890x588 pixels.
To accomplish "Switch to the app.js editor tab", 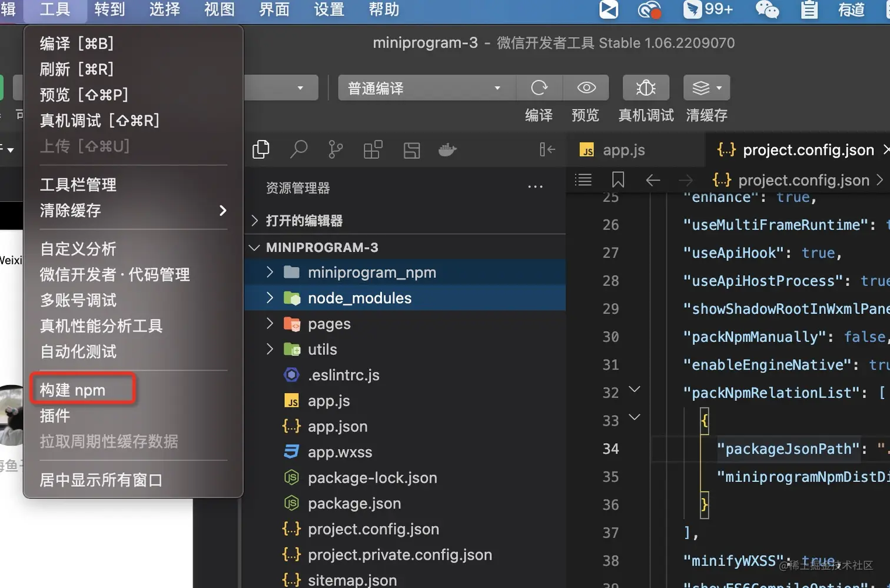I will click(x=636, y=150).
